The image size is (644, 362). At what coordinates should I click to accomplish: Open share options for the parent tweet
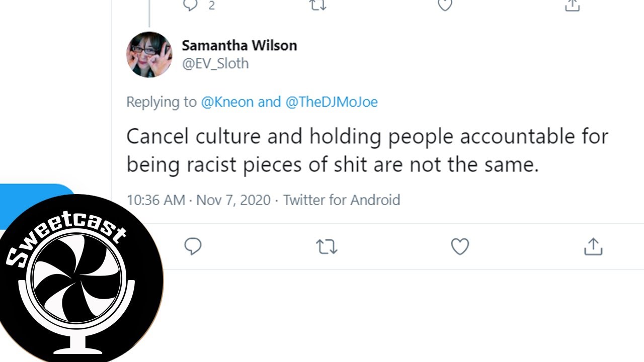tap(573, 5)
